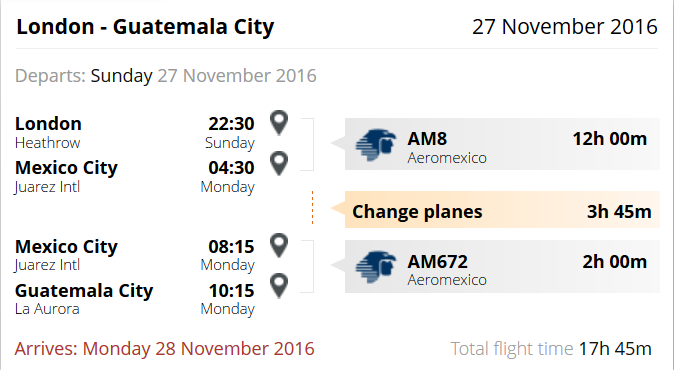This screenshot has width=674, height=370.
Task: Select the AM8 flight segment panel
Action: coord(502,144)
